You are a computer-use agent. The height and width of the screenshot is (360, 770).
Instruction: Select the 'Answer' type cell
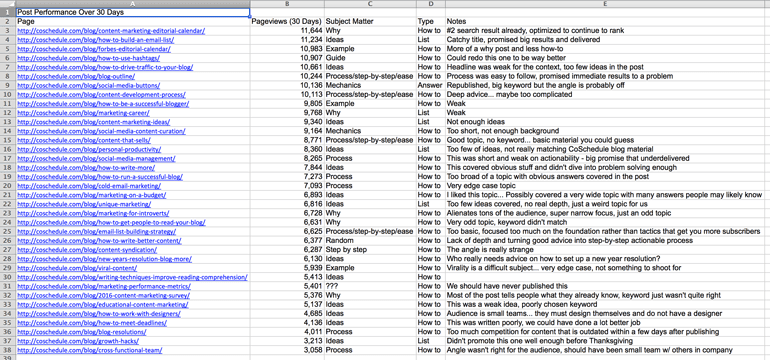click(431, 85)
